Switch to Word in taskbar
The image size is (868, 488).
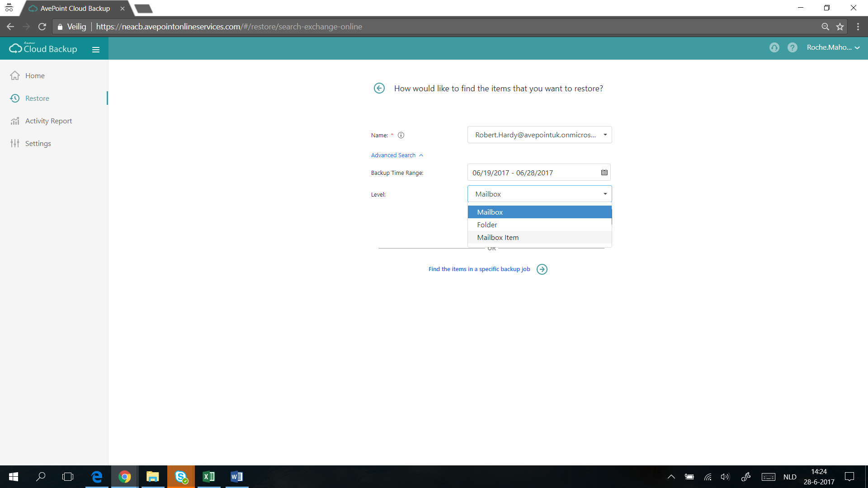[237, 477]
